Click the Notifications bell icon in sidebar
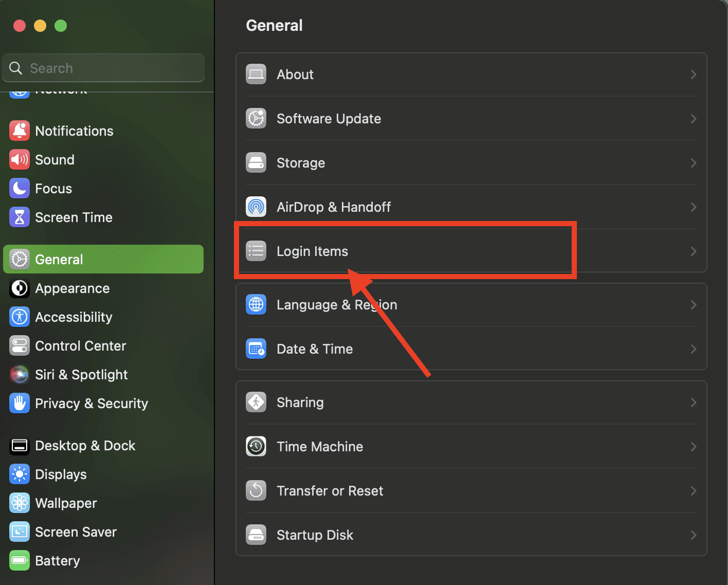The height and width of the screenshot is (585, 728). (x=20, y=131)
